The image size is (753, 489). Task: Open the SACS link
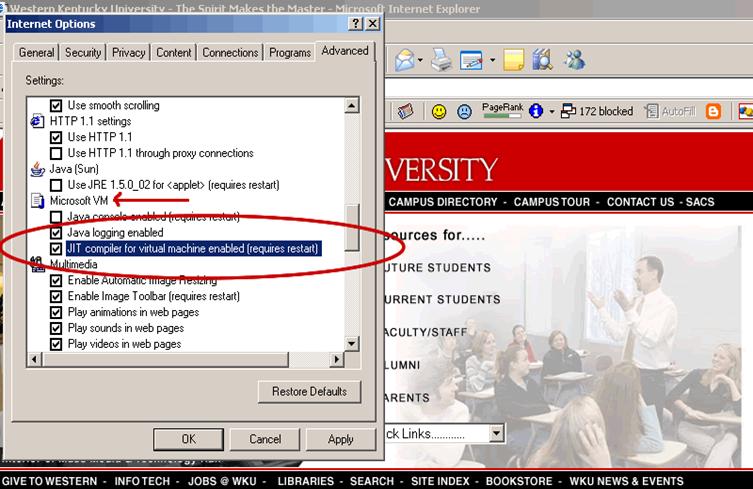pyautogui.click(x=700, y=202)
